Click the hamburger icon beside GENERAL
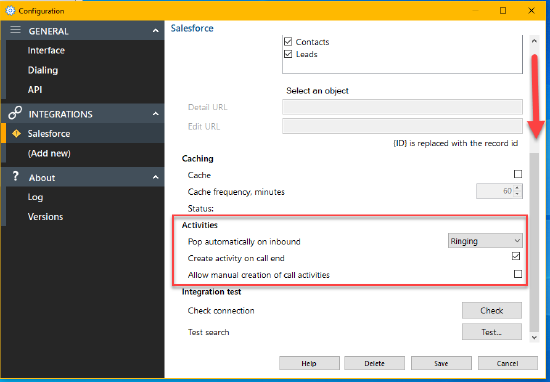This screenshot has height=382, width=550. pyautogui.click(x=15, y=30)
